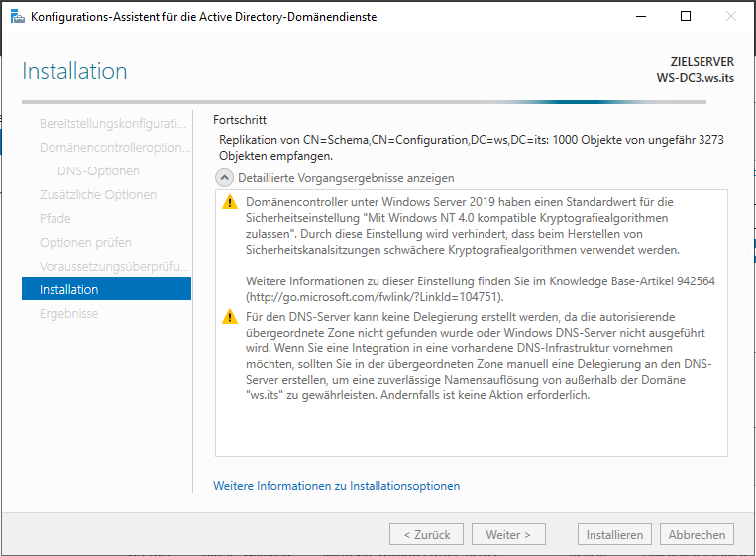756x556 pixels.
Task: Collapse the detailed results with the chevron button
Action: (x=224, y=178)
